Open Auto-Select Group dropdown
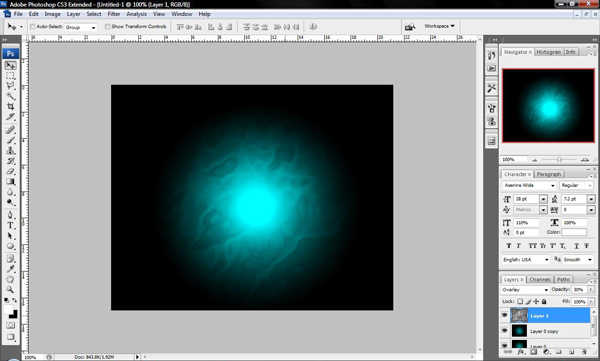Image resolution: width=600 pixels, height=361 pixels. coord(80,27)
